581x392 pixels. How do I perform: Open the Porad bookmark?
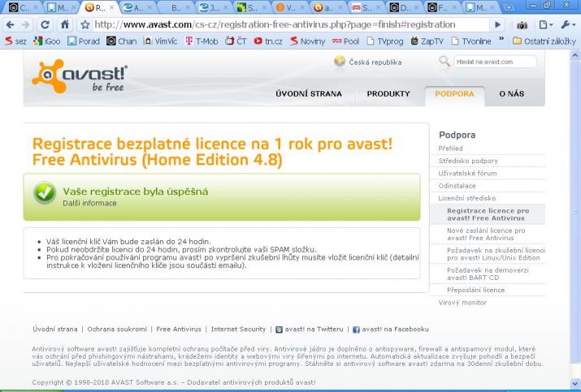(84, 41)
